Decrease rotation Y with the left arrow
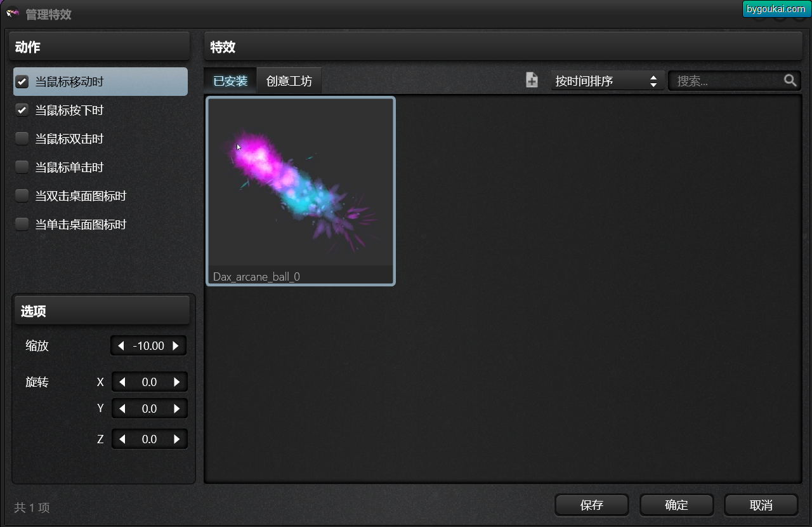The image size is (812, 527). (122, 409)
